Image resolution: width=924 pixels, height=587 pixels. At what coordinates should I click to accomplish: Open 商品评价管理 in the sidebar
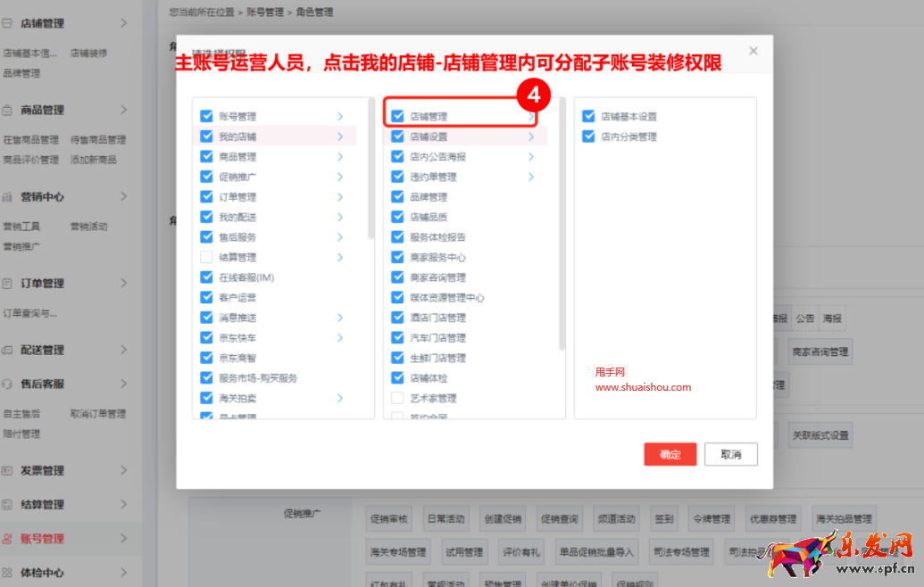pos(30,160)
